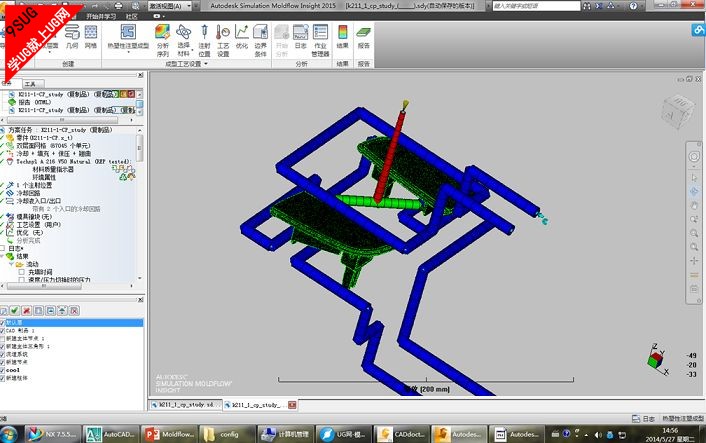Open dropdown under 热塑性注塑成型 button
The image size is (706, 443).
click(x=128, y=52)
